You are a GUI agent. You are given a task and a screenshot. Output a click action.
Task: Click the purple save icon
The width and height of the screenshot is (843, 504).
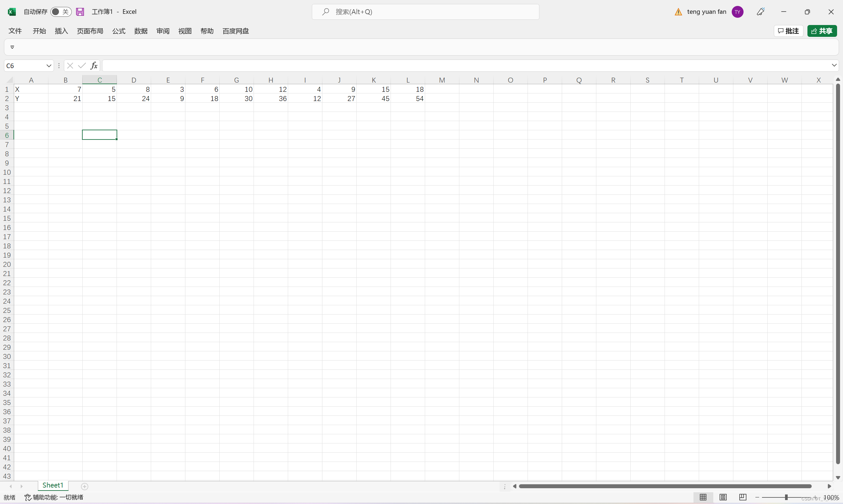(80, 12)
